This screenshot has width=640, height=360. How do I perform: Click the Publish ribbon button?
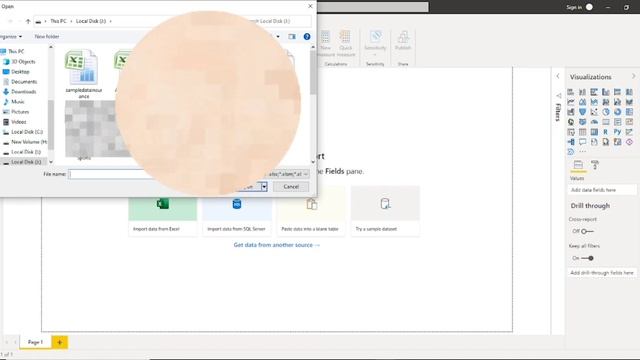point(403,41)
